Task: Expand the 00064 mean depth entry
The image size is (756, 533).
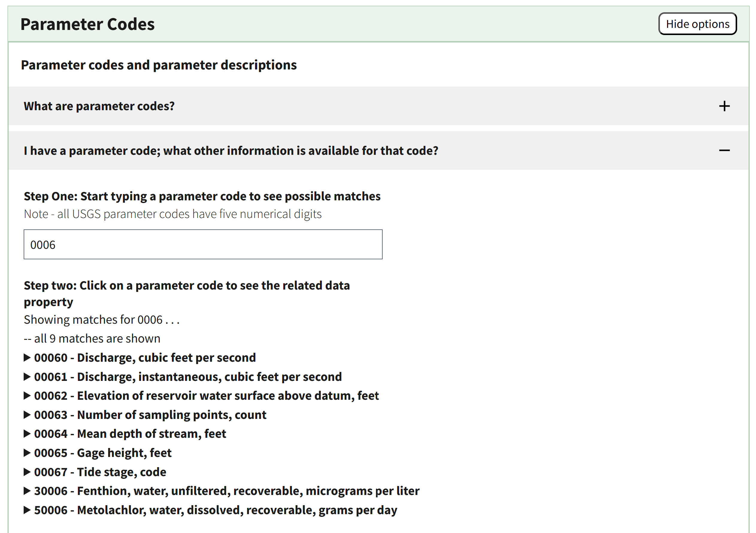Action: pos(28,434)
